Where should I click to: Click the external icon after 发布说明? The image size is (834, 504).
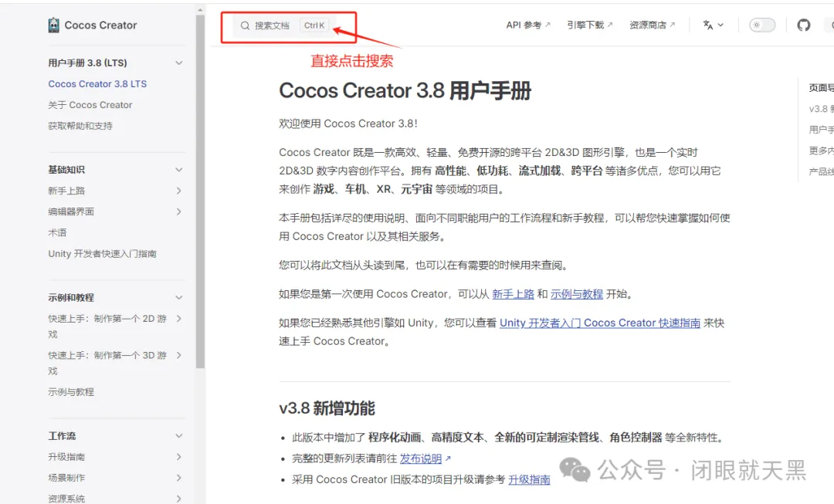coord(448,458)
